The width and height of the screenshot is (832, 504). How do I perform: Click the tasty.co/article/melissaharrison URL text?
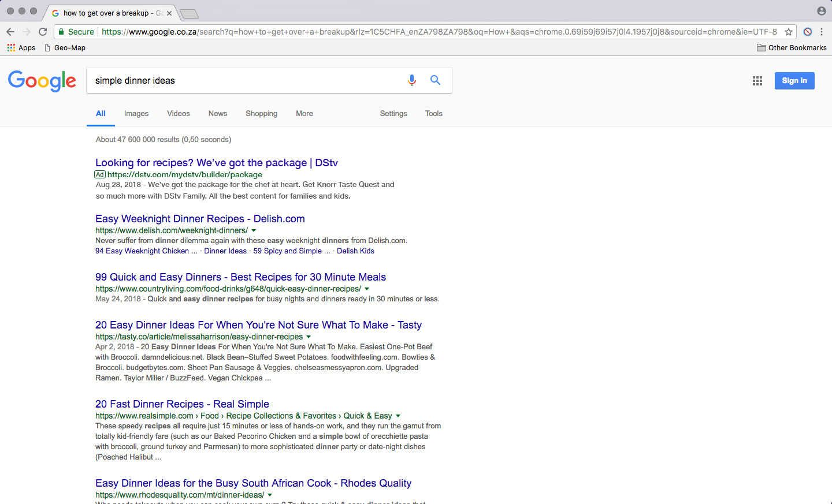[x=199, y=337]
